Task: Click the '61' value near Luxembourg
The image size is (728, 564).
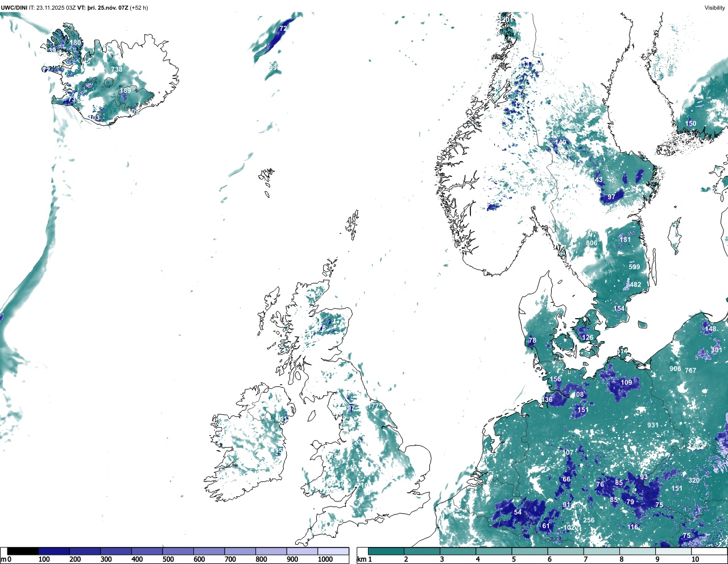Action: (546, 526)
